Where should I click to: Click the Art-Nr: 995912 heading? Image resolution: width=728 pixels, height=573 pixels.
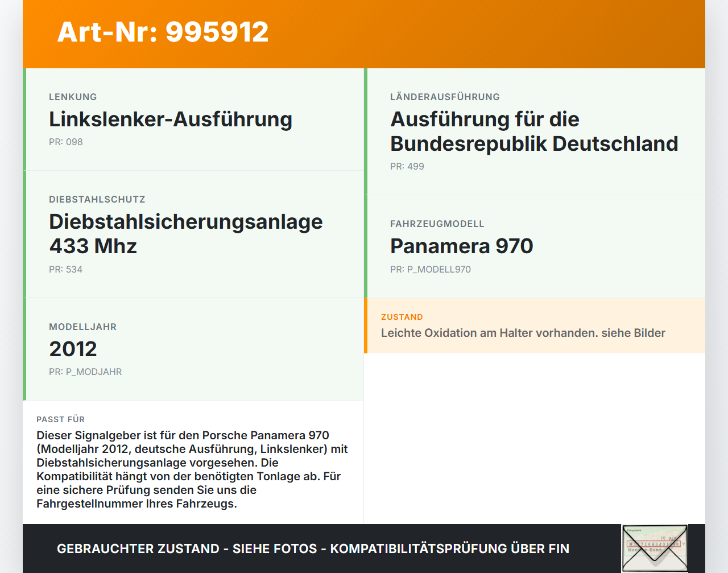[163, 32]
